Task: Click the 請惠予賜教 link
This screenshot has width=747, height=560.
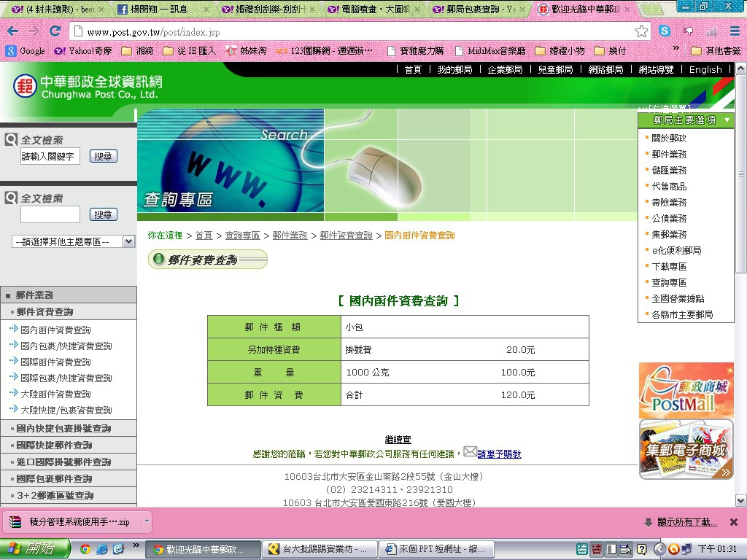Action: [x=499, y=454]
